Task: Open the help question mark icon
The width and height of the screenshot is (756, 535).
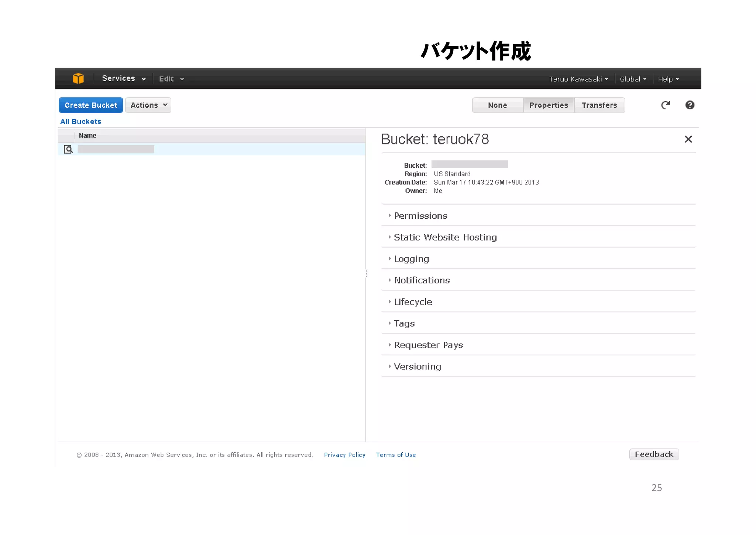Action: coord(690,105)
